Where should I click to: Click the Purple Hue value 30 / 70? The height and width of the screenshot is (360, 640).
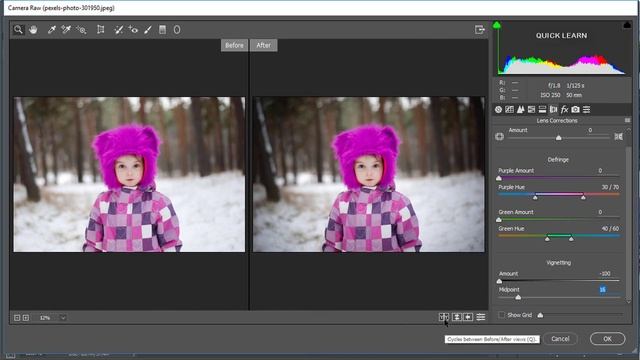pyautogui.click(x=610, y=187)
